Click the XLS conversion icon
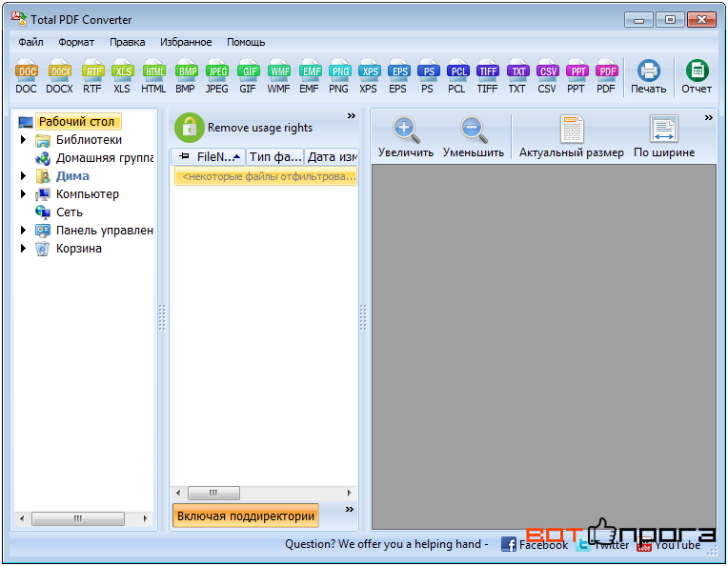This screenshot has height=566, width=728. [x=122, y=76]
